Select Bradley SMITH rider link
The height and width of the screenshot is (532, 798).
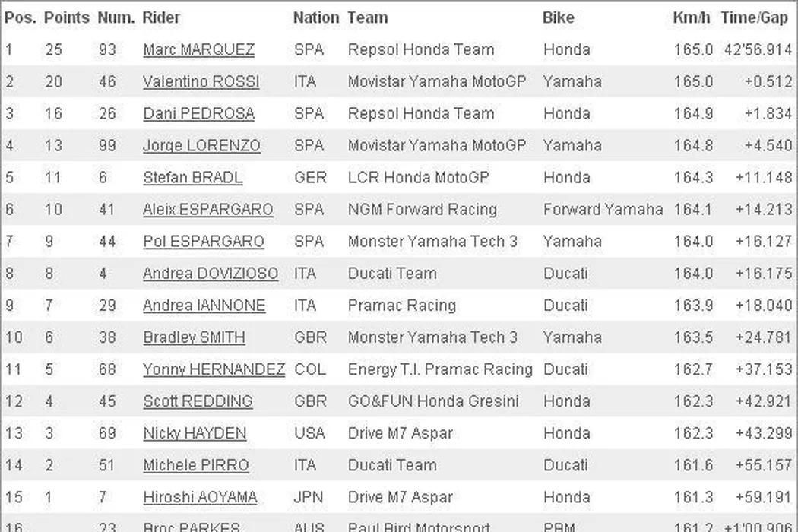pos(194,337)
